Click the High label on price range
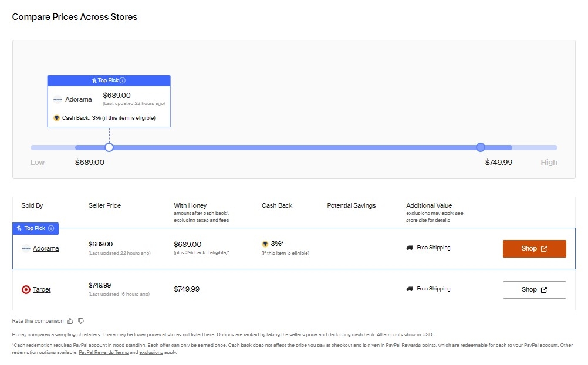This screenshot has width=588, height=365. point(549,163)
